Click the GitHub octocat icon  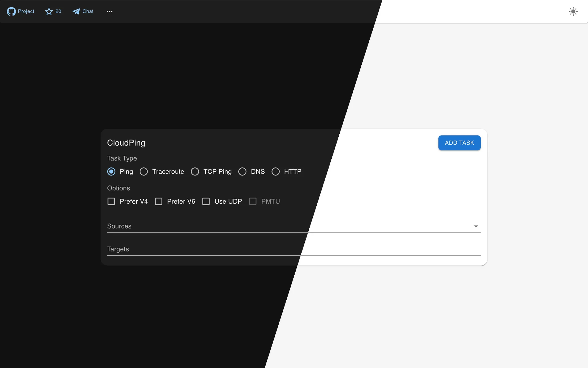coord(11,11)
